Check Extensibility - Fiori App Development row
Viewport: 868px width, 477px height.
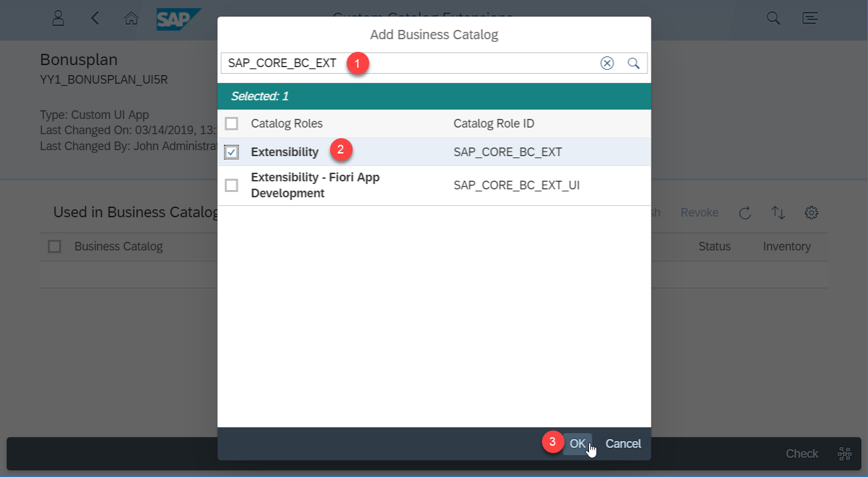[x=231, y=185]
